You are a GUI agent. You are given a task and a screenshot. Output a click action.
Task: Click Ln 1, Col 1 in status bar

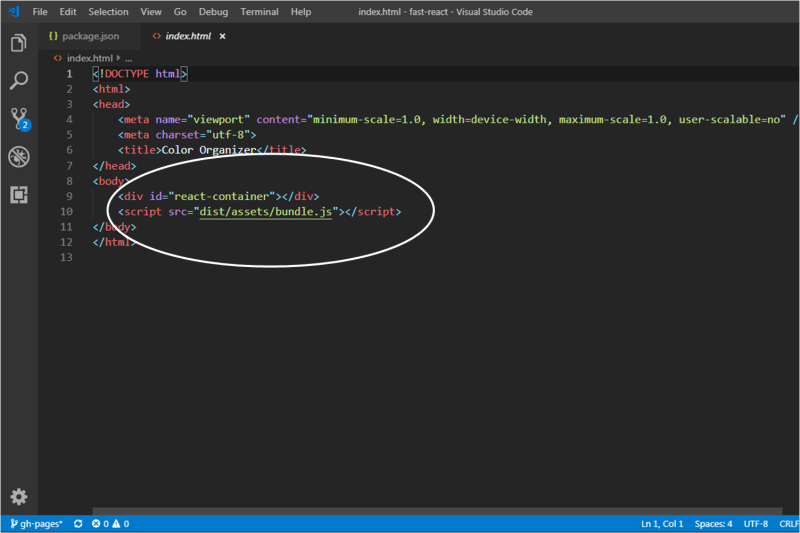click(662, 524)
